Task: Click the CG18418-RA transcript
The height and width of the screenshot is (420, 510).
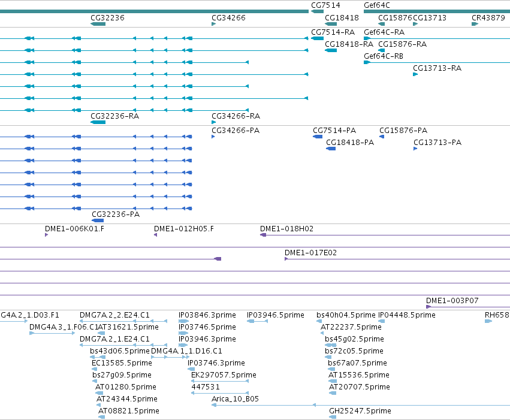Action: pos(331,50)
